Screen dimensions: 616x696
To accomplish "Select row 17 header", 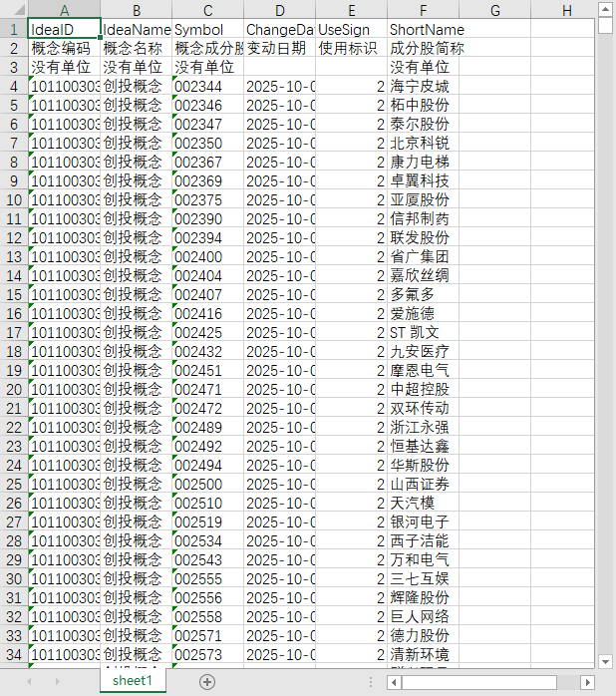I will pos(14,332).
